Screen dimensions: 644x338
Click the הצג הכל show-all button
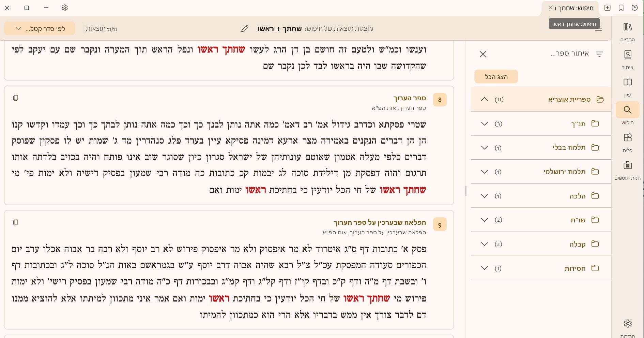click(496, 77)
